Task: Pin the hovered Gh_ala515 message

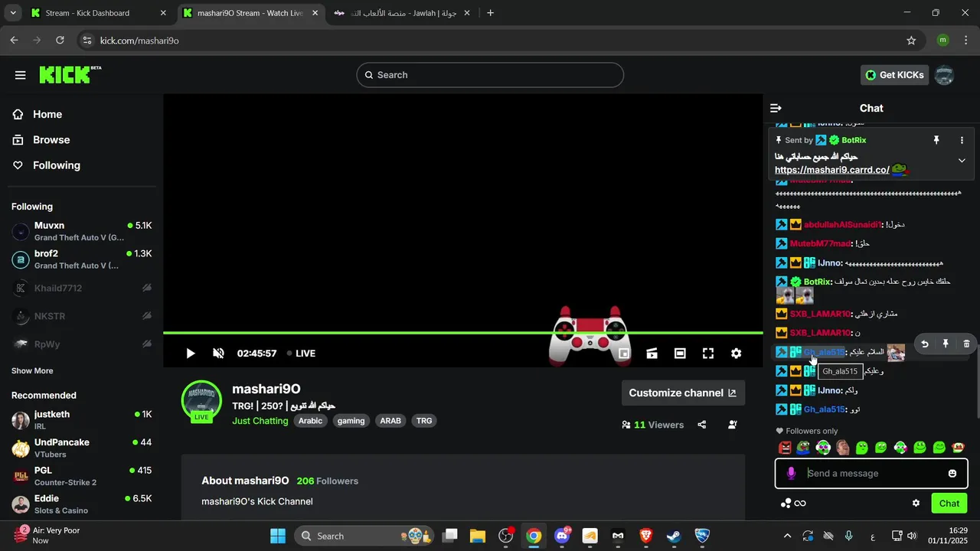Action: [946, 344]
